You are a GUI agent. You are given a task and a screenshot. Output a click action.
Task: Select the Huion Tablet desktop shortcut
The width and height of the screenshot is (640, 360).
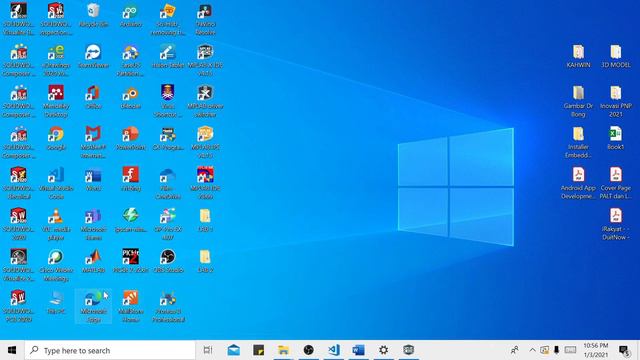point(168,56)
